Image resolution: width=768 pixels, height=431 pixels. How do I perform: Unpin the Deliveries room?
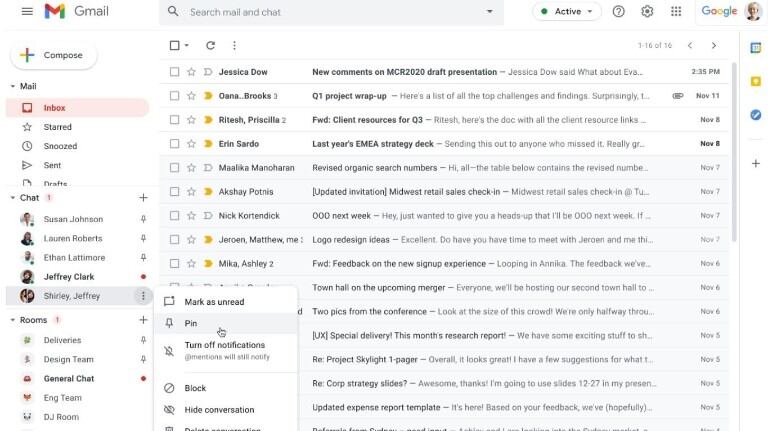click(144, 340)
